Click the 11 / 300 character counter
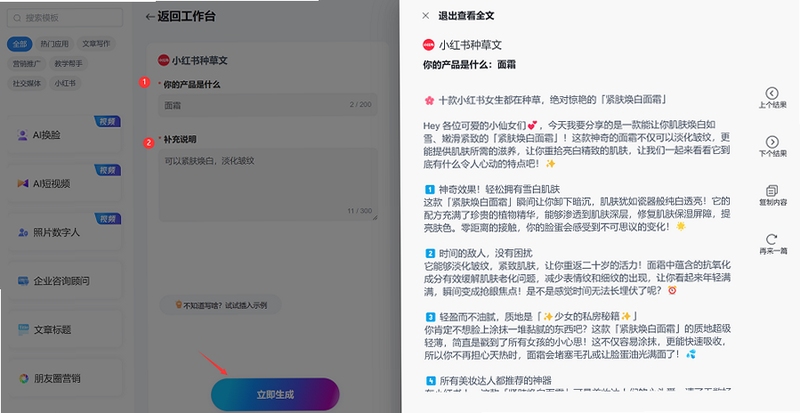Viewport: 800px width, 413px height. click(x=360, y=211)
